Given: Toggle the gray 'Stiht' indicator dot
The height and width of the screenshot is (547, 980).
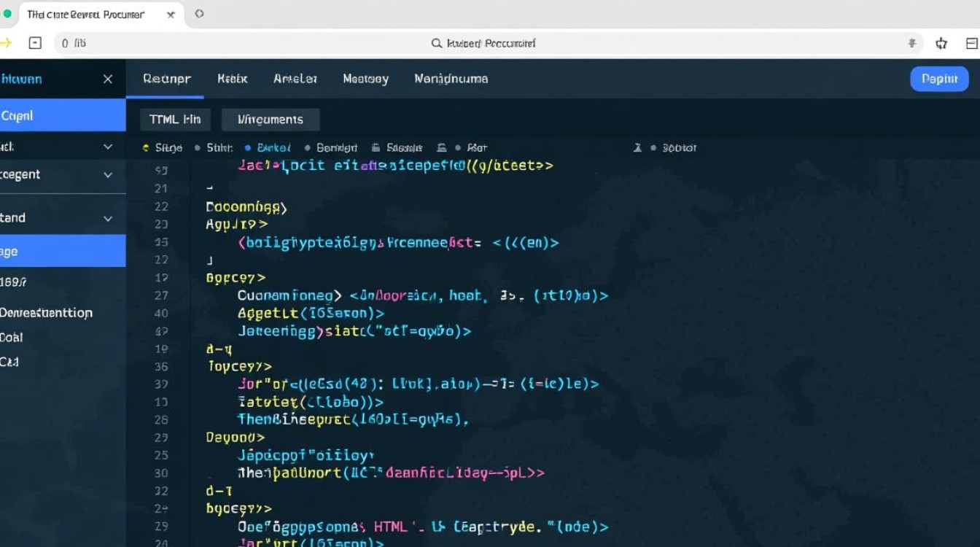Looking at the screenshot, I should point(196,147).
